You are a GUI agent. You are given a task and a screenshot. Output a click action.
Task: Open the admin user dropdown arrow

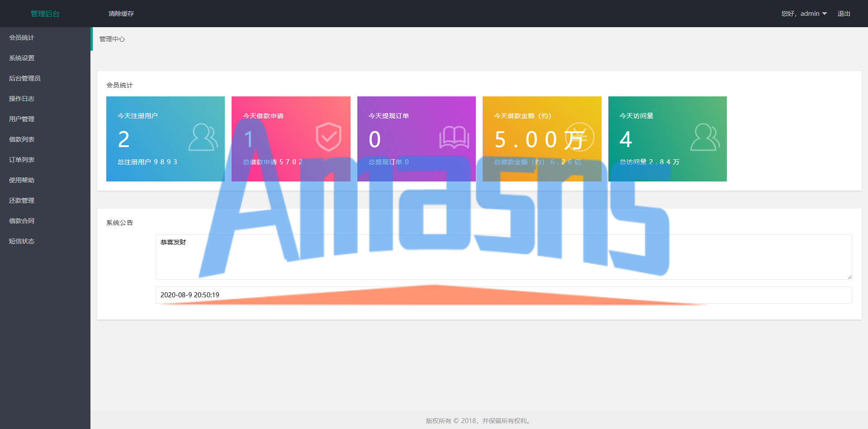[x=825, y=14]
